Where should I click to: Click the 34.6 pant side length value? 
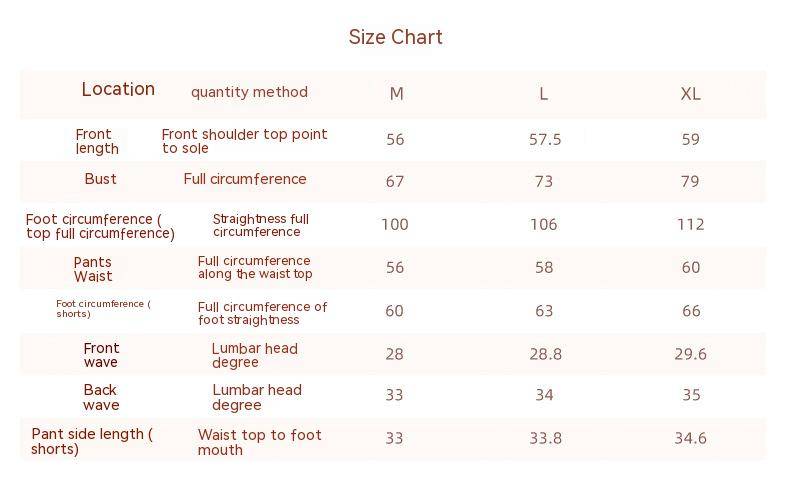690,438
